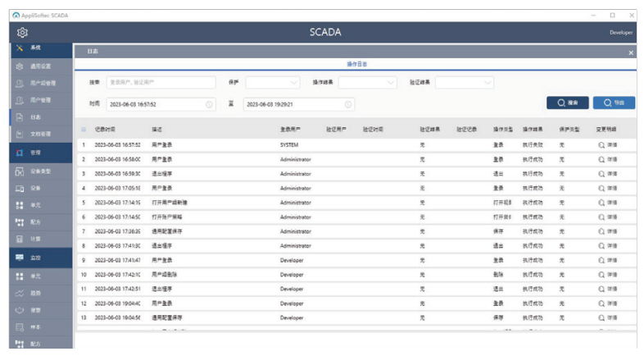The height and width of the screenshot is (356, 644).
Task: Open 通用设置 in the sidebar
Action: click(41, 66)
